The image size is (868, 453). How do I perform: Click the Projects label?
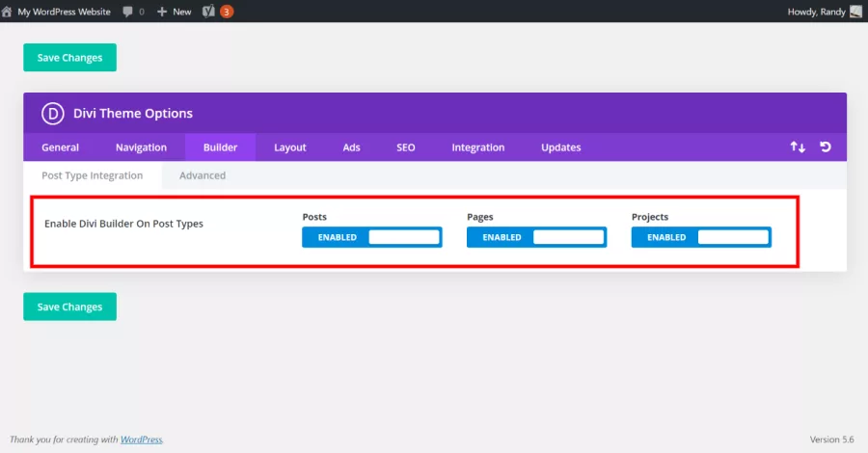click(x=650, y=217)
